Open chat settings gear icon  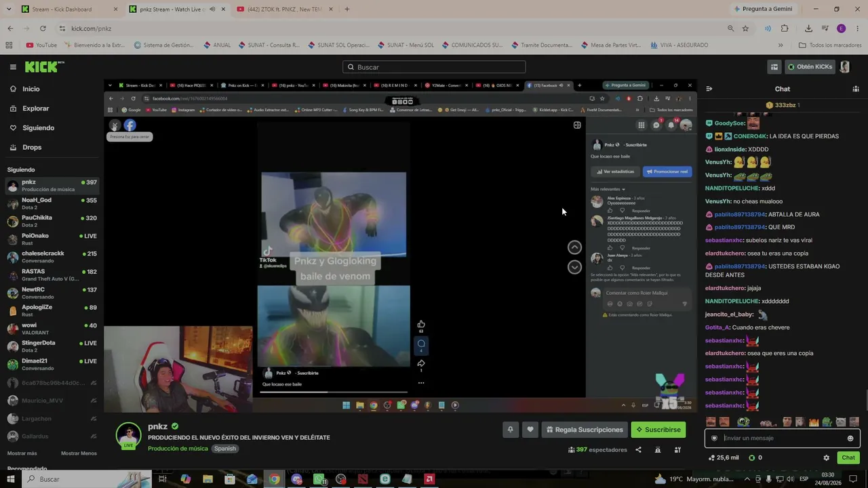click(x=826, y=457)
